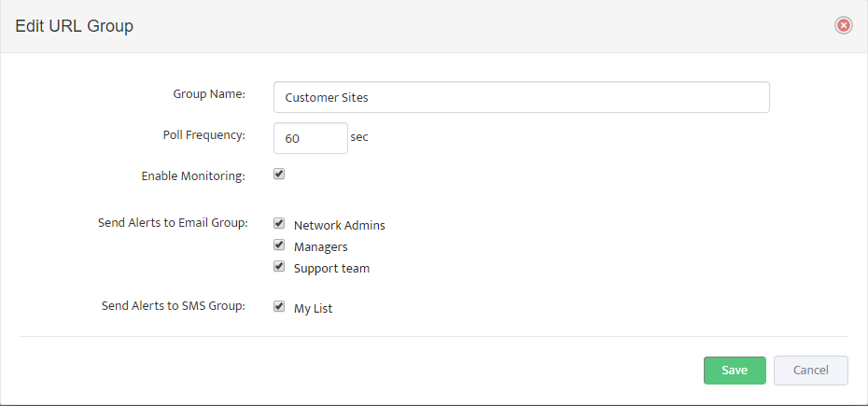Click the 'My List' label text

point(314,309)
